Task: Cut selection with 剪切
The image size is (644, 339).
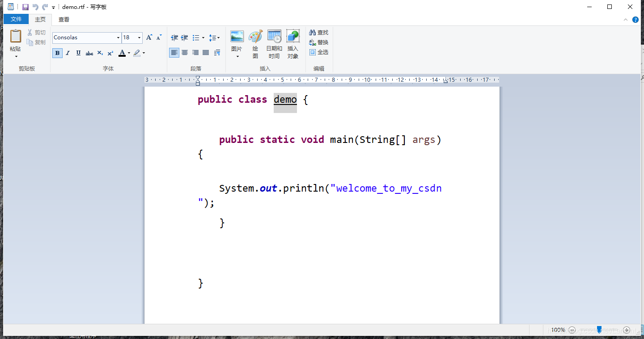Action: (36, 33)
